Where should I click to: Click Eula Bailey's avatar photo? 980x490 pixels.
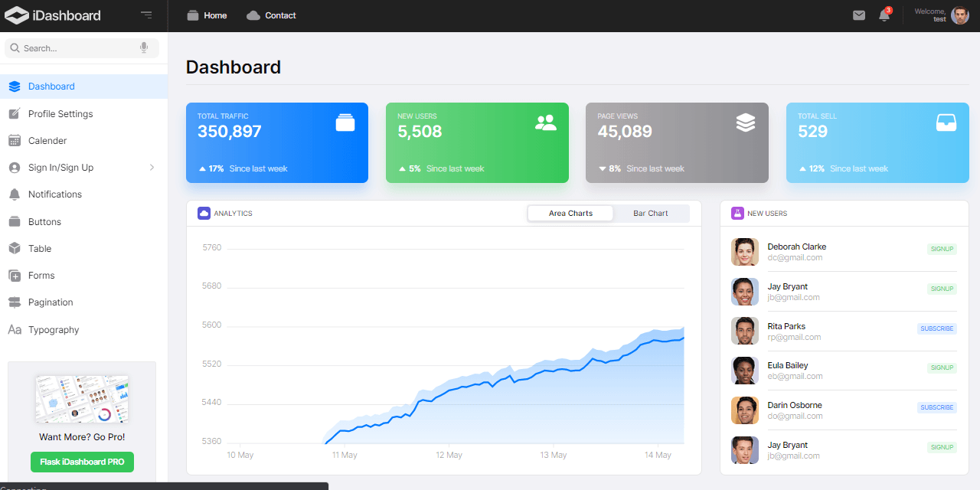click(x=745, y=371)
